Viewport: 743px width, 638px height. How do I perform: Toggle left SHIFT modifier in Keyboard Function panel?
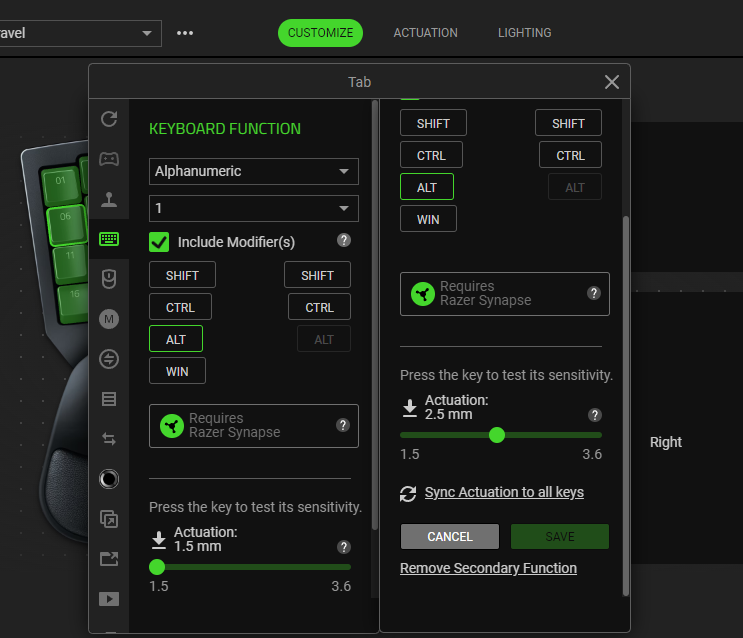[x=182, y=275]
